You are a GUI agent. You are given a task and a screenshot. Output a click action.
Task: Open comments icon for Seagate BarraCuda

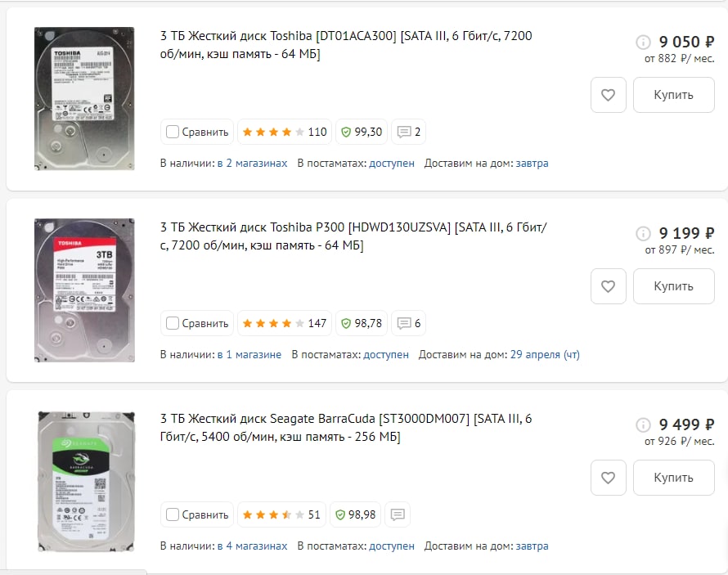[398, 514]
